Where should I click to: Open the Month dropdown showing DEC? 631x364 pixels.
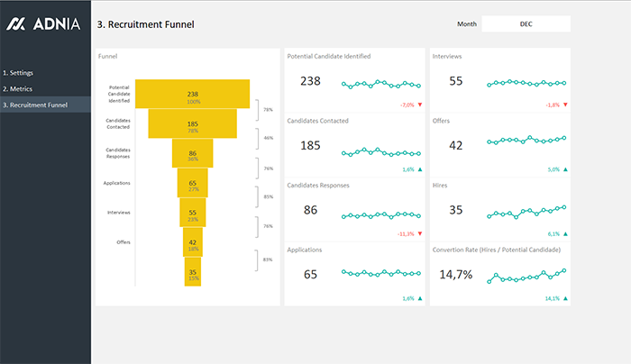(526, 24)
